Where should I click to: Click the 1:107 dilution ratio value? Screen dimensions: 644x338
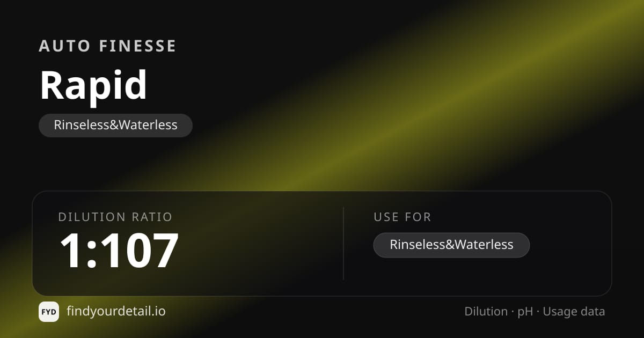tap(119, 250)
